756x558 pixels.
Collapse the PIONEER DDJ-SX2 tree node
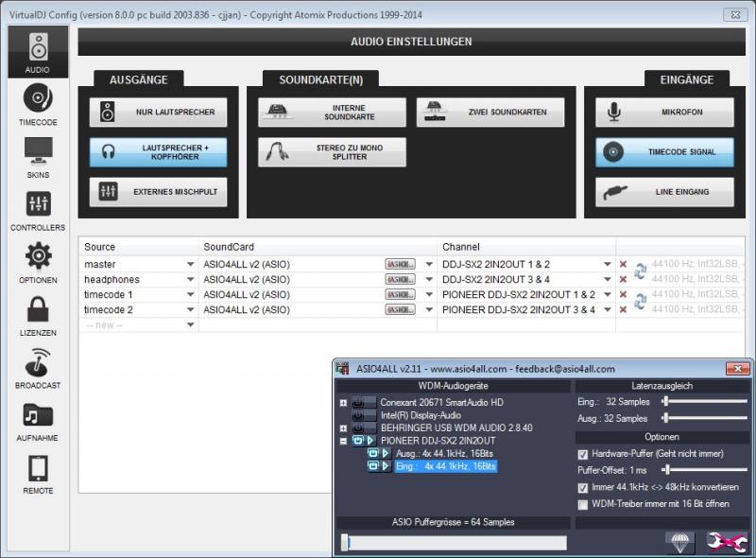343,441
